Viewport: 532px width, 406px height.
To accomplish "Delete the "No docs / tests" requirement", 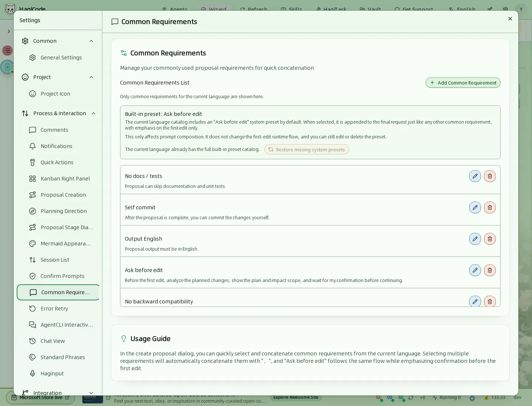I will (x=490, y=176).
